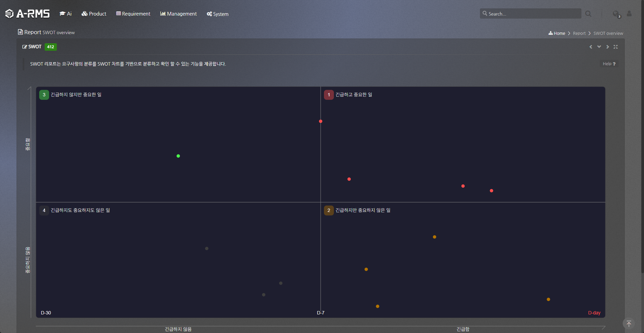Expand the Management menu
This screenshot has width=644, height=333.
click(178, 14)
